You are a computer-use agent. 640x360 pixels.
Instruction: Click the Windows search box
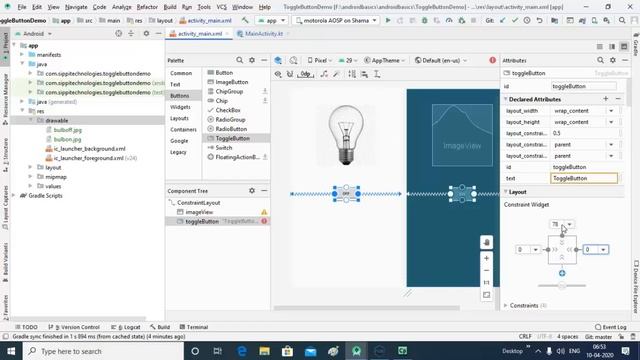[104, 351]
